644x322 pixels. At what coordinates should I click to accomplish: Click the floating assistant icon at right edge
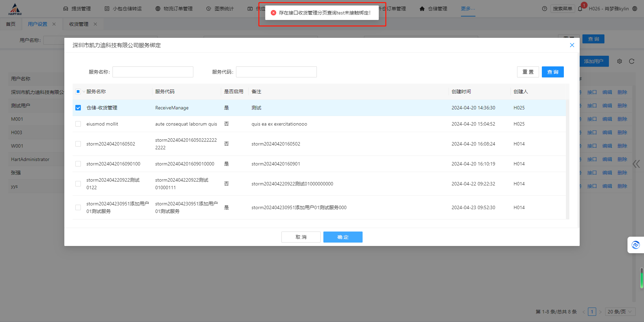point(635,245)
